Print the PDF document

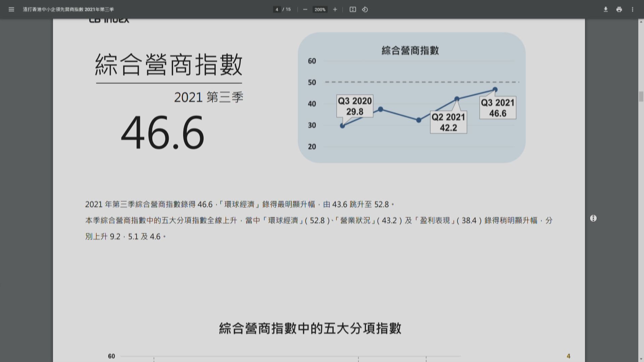pyautogui.click(x=619, y=9)
